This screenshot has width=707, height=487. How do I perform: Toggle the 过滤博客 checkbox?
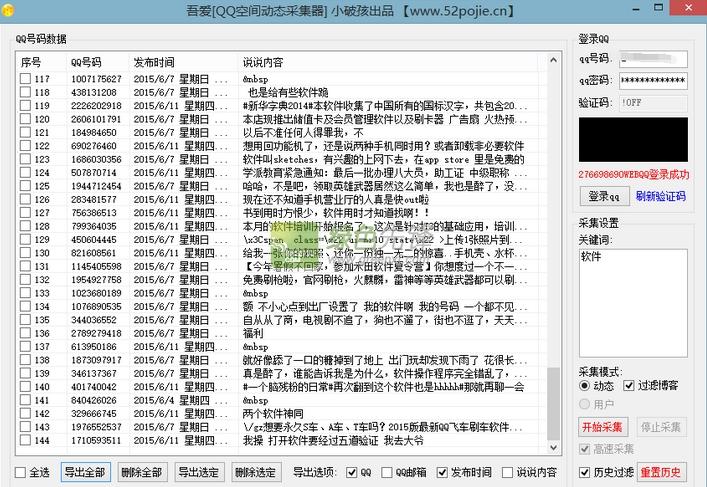tap(629, 386)
